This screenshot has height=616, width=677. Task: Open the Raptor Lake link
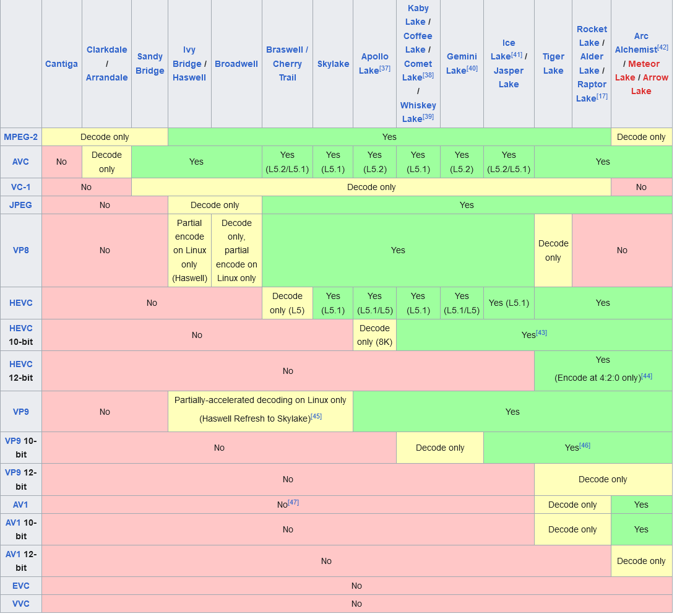[x=591, y=92]
